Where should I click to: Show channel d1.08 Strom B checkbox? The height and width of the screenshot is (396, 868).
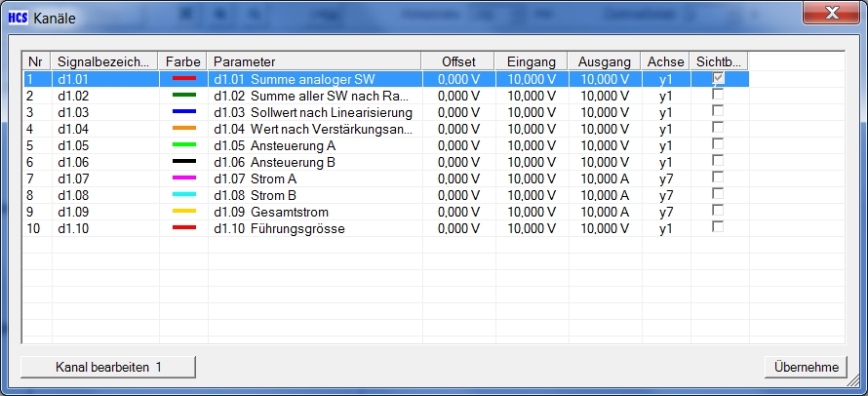coord(718,194)
